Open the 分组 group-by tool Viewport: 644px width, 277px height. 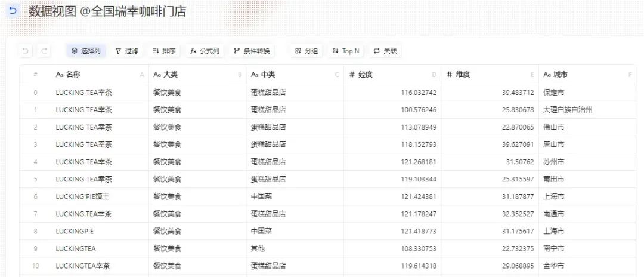(x=306, y=51)
